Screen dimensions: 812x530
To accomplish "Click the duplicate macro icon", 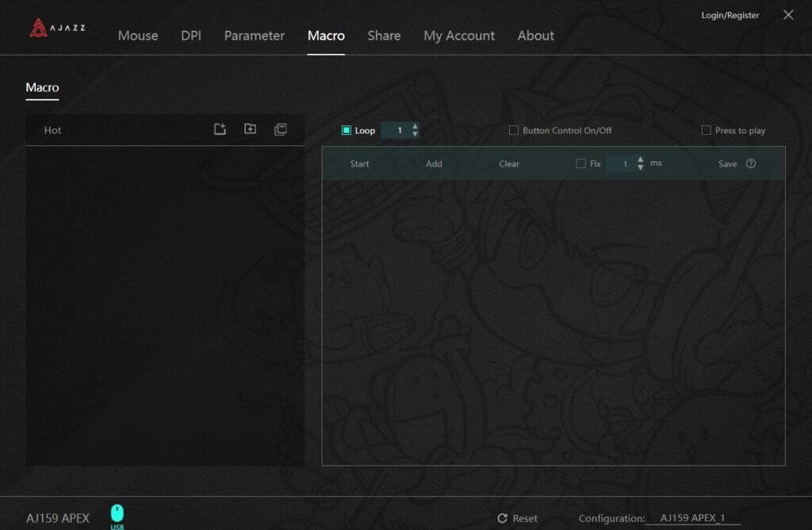I will click(x=280, y=129).
